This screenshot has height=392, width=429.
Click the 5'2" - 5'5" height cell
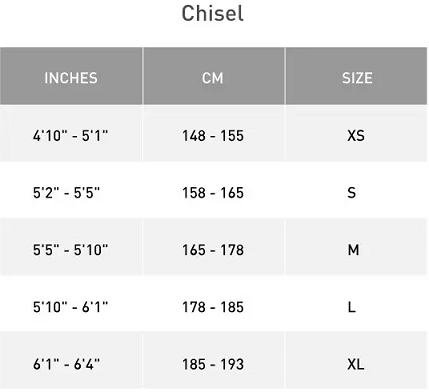[x=71, y=190]
